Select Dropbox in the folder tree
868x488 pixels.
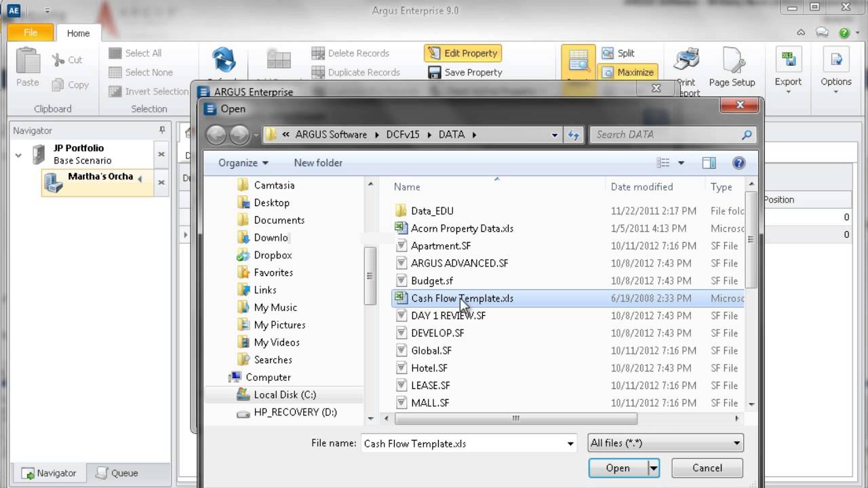[273, 255]
